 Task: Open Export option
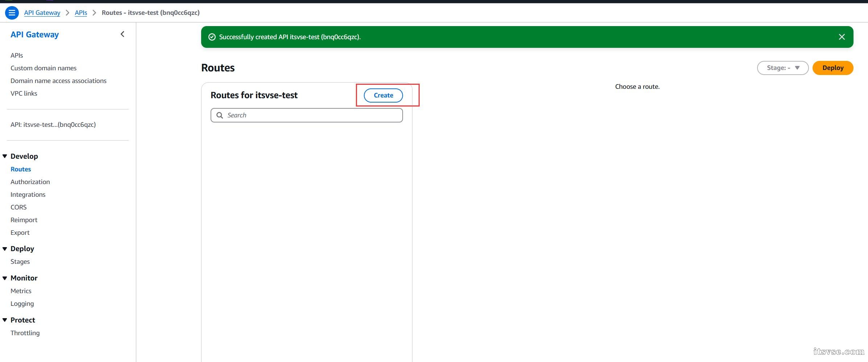20,233
